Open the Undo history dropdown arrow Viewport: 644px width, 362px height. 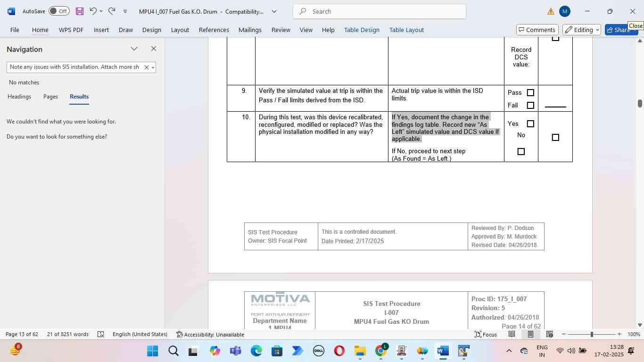point(101,11)
